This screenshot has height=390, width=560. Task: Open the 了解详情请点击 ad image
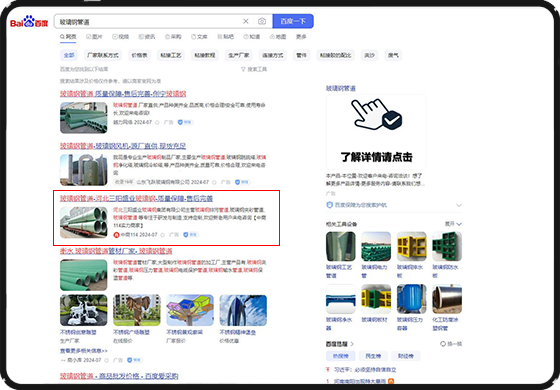[x=376, y=132]
